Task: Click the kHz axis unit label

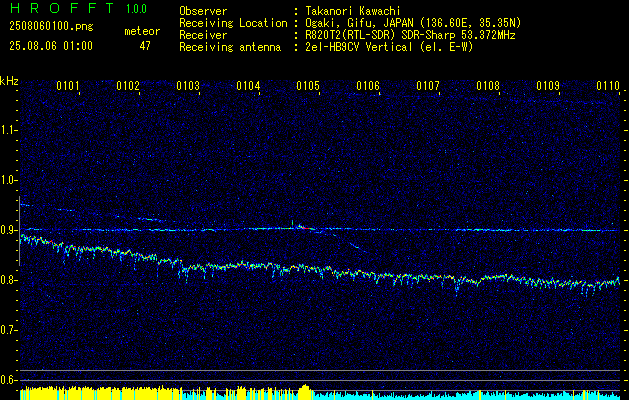Action: point(9,81)
